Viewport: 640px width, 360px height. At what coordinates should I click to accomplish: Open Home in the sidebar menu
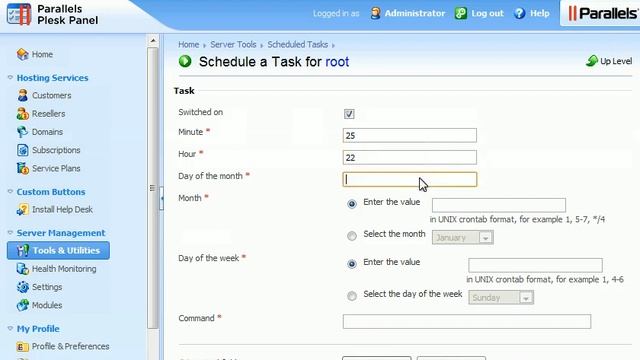[42, 54]
